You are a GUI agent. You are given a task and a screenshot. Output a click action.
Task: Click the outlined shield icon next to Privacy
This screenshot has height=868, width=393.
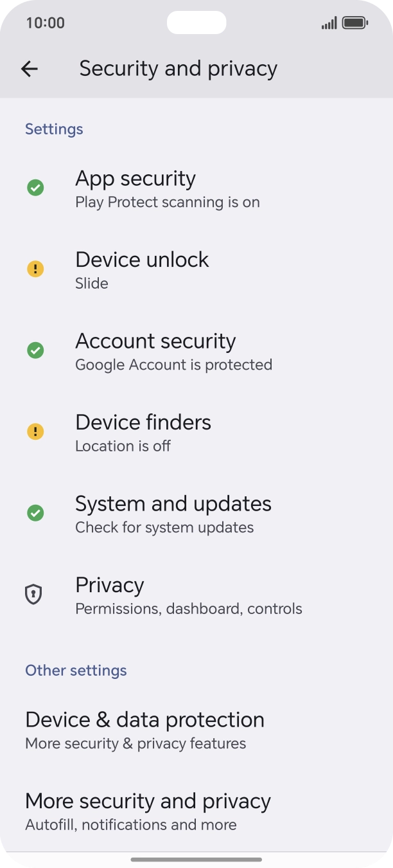(35, 594)
